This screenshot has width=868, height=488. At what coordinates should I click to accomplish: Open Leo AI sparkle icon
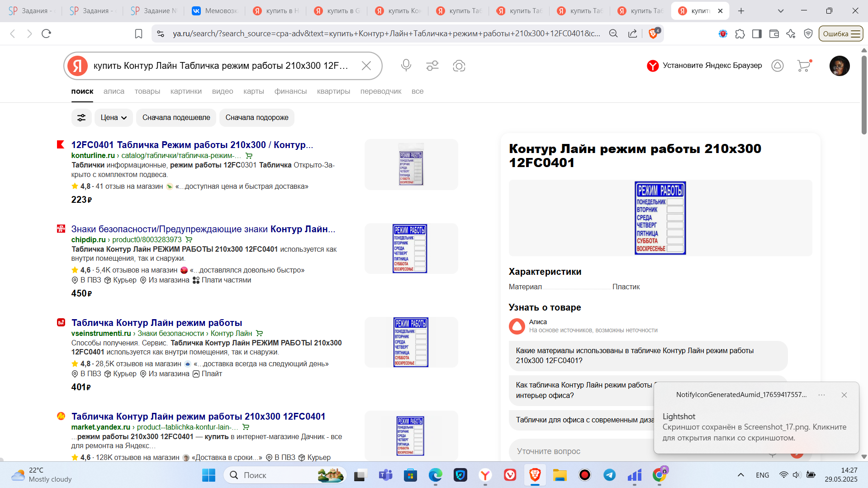pyautogui.click(x=791, y=33)
